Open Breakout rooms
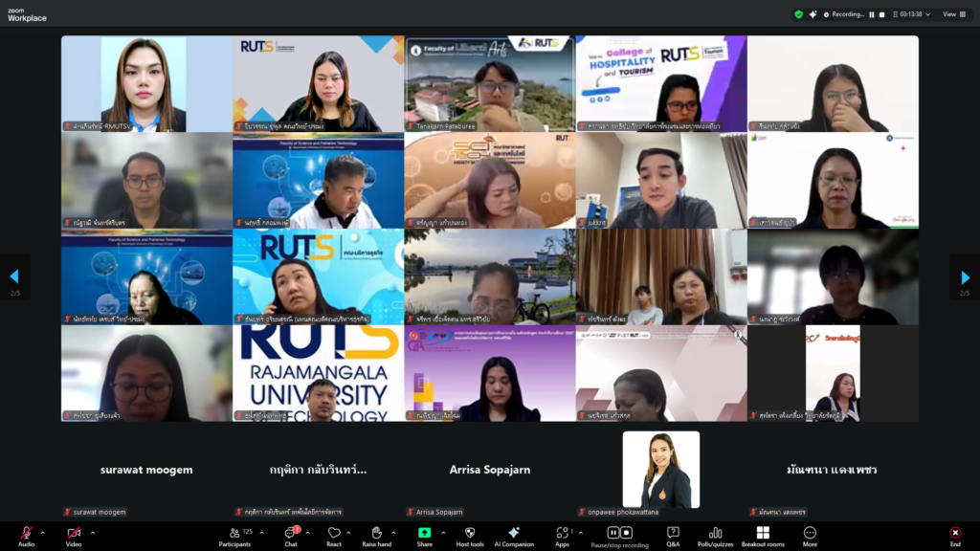980x551 pixels. click(763, 533)
